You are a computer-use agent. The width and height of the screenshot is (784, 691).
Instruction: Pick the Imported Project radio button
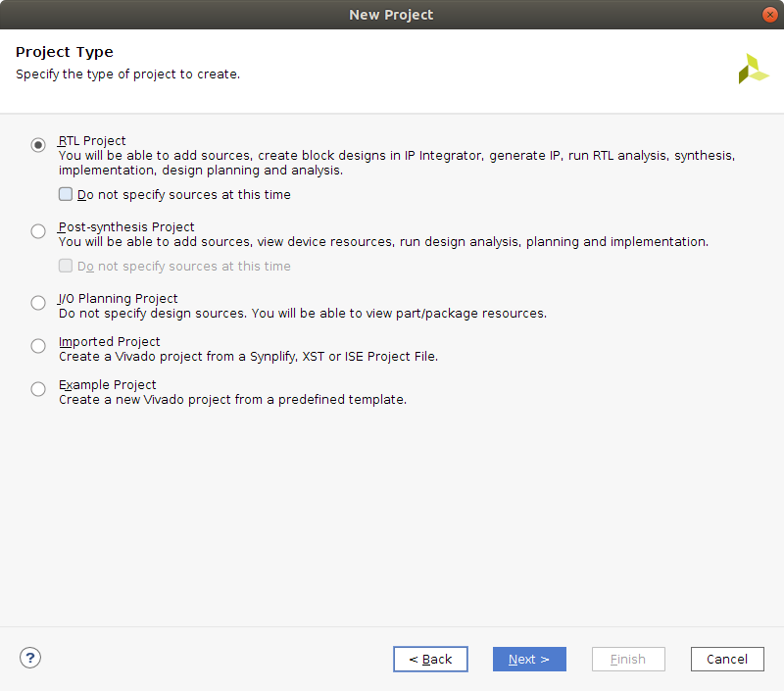pyautogui.click(x=38, y=345)
